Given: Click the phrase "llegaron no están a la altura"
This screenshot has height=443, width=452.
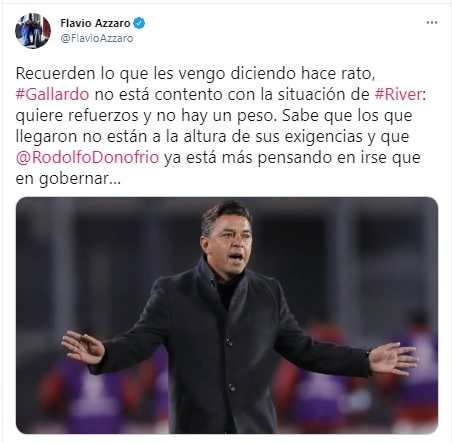Looking at the screenshot, I should pos(121,136).
